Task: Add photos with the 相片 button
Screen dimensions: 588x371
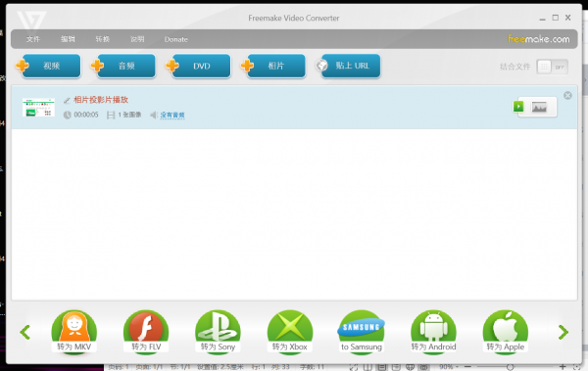Action: (274, 66)
